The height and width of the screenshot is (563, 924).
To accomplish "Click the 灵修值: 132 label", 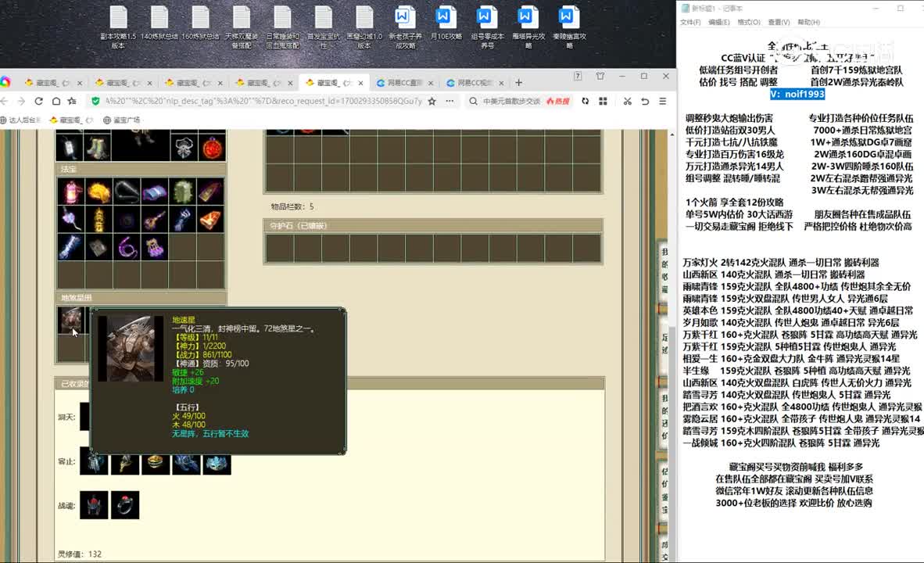I will tap(80, 554).
